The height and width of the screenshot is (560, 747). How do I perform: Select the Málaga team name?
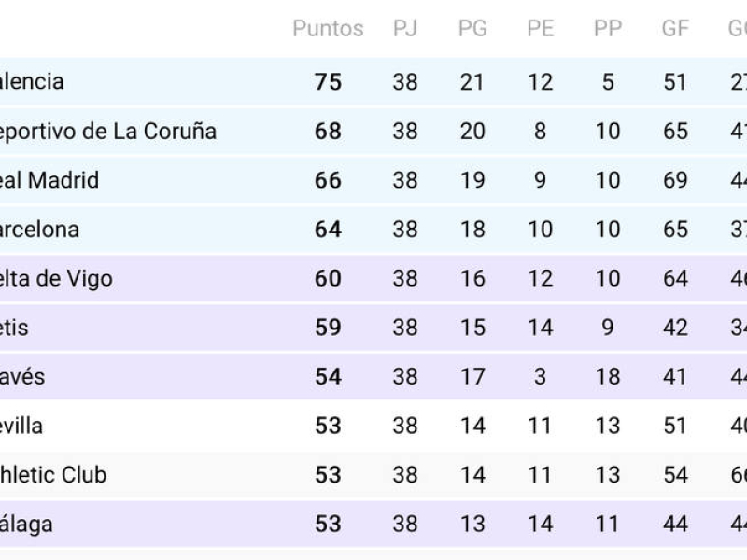click(x=26, y=525)
